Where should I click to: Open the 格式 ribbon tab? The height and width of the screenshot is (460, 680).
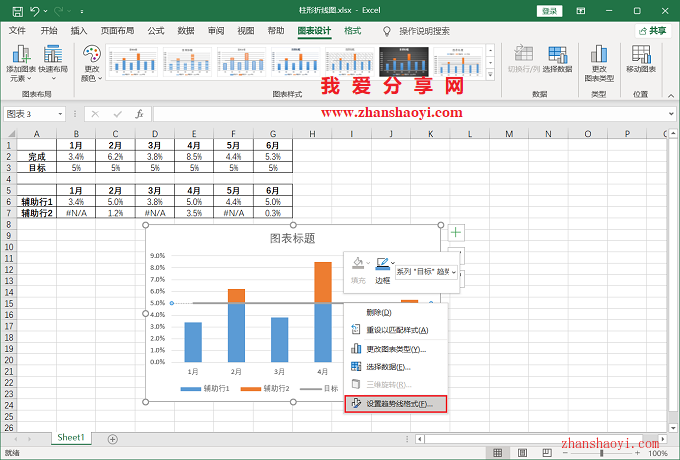tap(353, 31)
